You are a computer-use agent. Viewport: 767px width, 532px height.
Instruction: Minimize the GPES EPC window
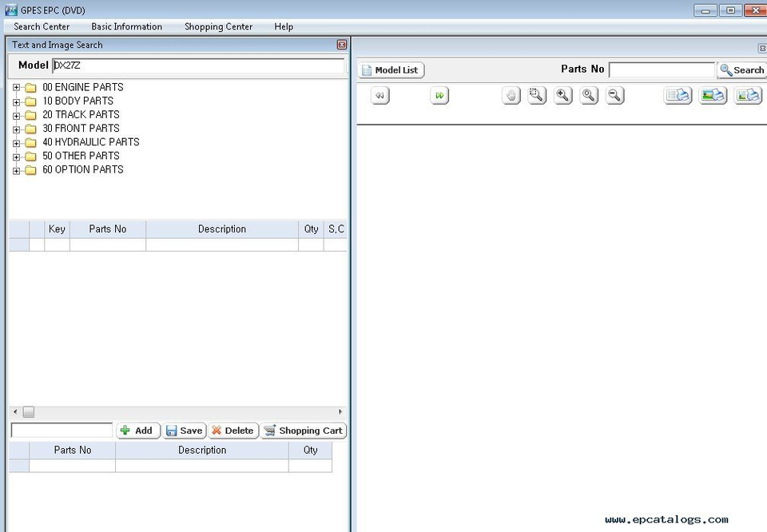[705, 10]
